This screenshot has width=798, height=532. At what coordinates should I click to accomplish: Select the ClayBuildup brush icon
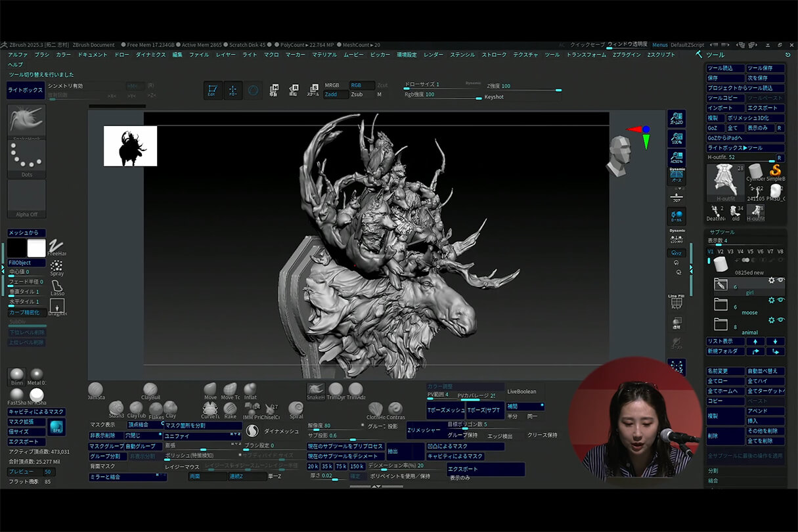(x=150, y=390)
